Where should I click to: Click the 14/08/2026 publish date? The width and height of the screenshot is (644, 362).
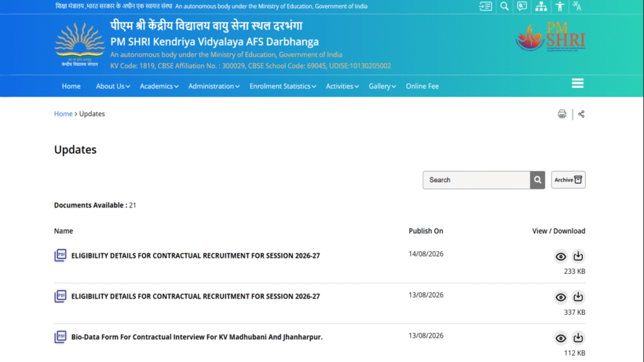(426, 254)
